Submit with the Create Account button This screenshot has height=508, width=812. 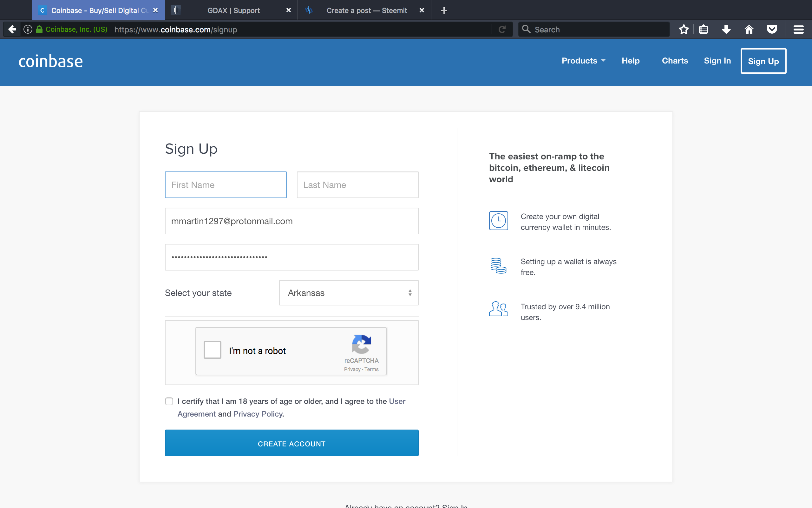tap(291, 443)
